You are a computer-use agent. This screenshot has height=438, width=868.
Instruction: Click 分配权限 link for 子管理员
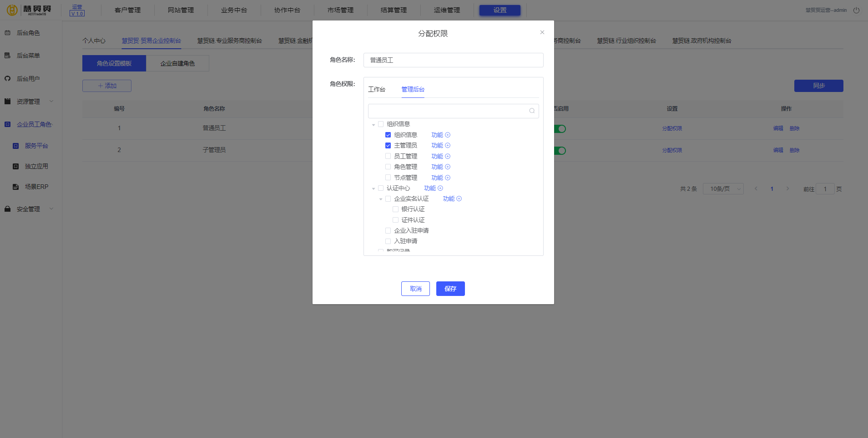tap(672, 150)
